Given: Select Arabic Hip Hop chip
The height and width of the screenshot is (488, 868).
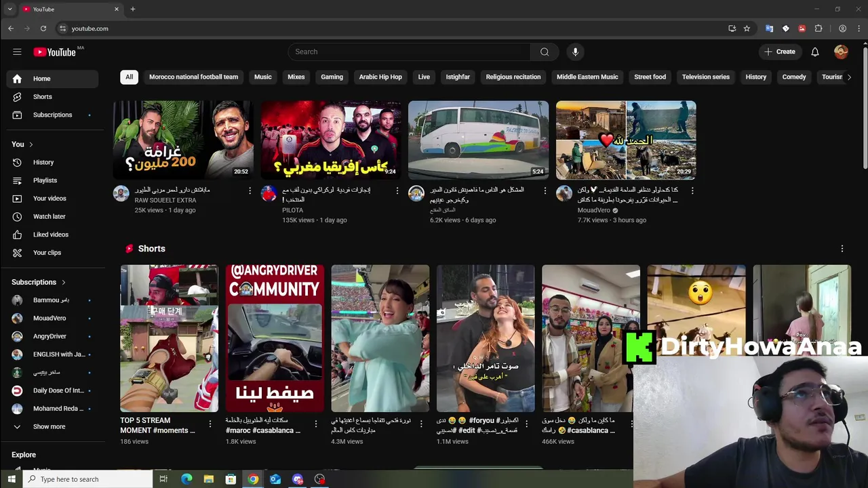Looking at the screenshot, I should pos(380,77).
